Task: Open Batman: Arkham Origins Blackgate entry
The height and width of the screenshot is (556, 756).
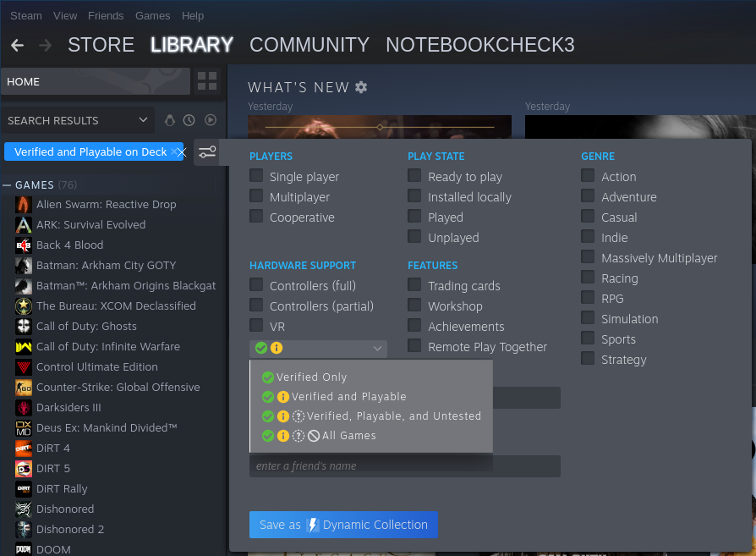Action: point(126,286)
